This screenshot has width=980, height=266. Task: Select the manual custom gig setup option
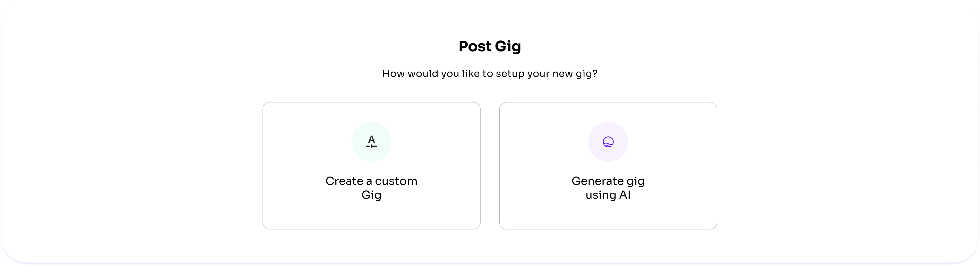(x=371, y=166)
